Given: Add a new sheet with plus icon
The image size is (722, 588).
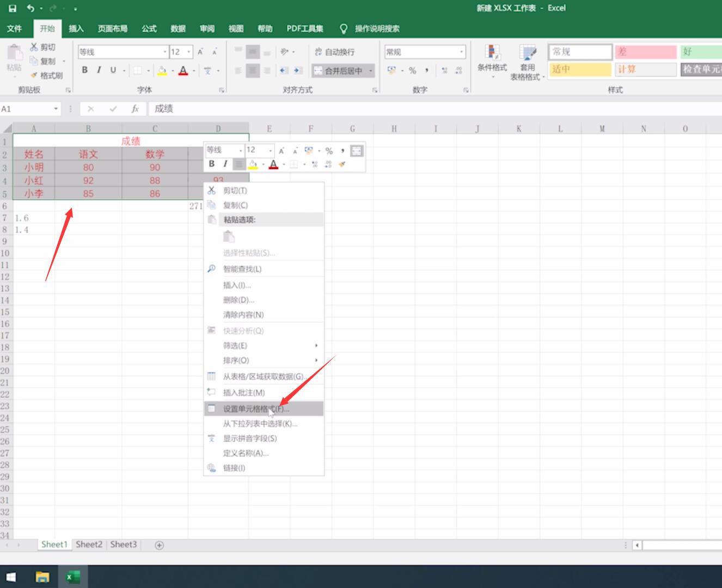Looking at the screenshot, I should pyautogui.click(x=159, y=545).
